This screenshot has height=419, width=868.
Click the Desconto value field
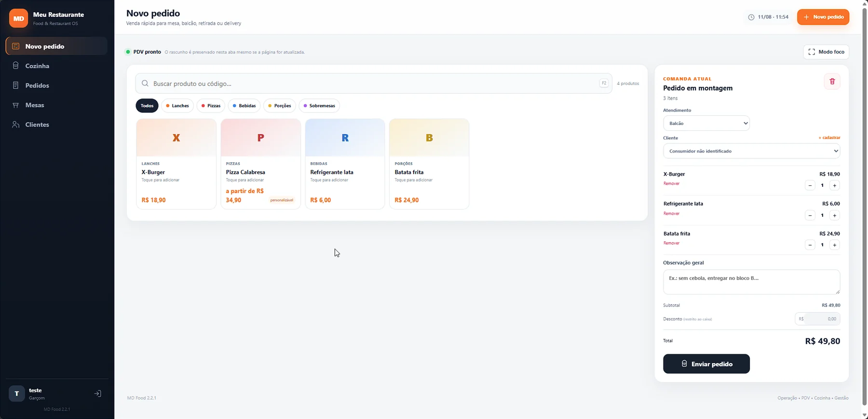(817, 319)
